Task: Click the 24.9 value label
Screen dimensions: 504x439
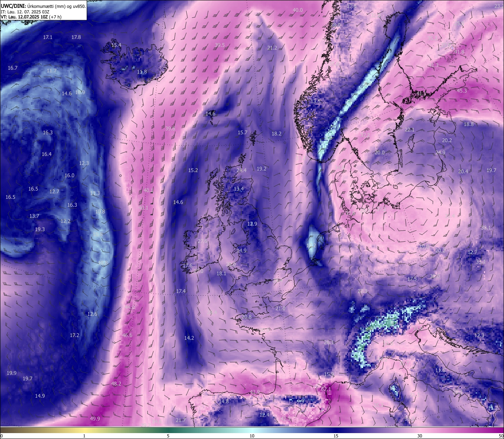Action: click(x=440, y=152)
